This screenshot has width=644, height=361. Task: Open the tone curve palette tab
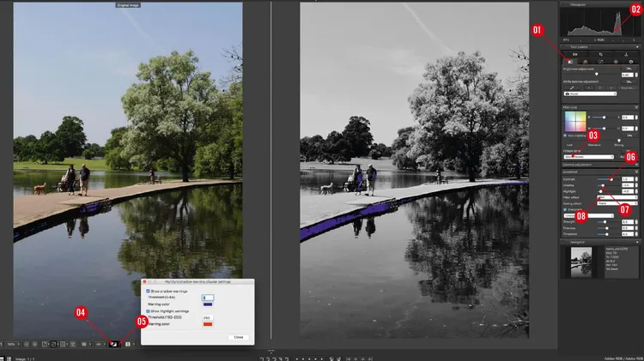[600, 62]
